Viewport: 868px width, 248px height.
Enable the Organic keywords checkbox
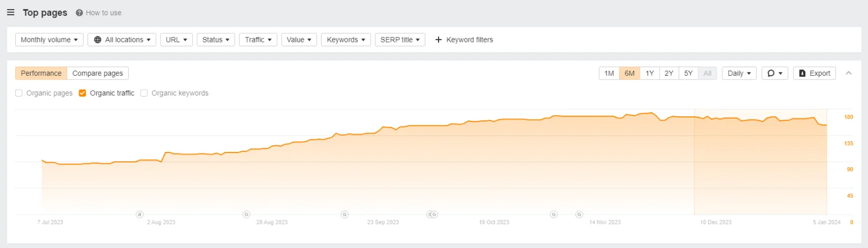144,93
